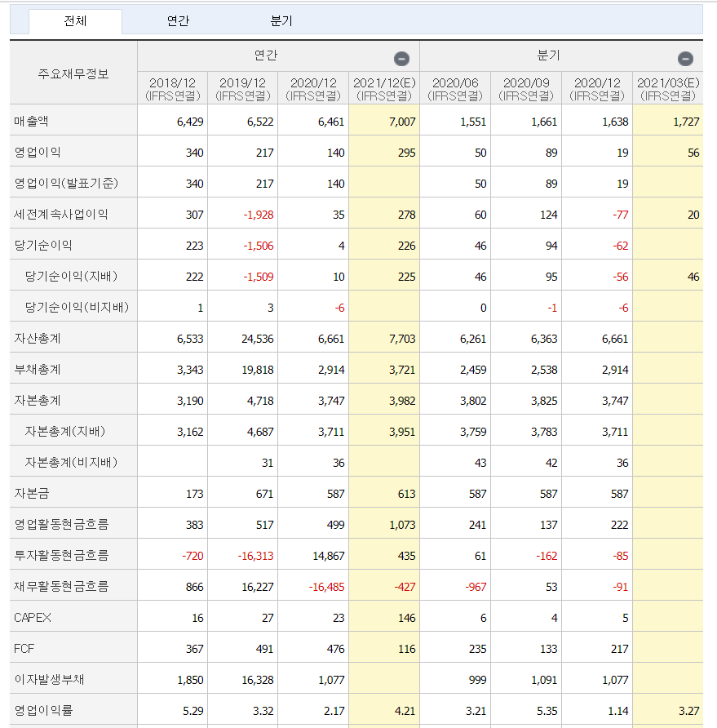Viewport: 717px width, 728px height.
Task: Collapse the 연간 column group minus icon
Action: (x=401, y=59)
